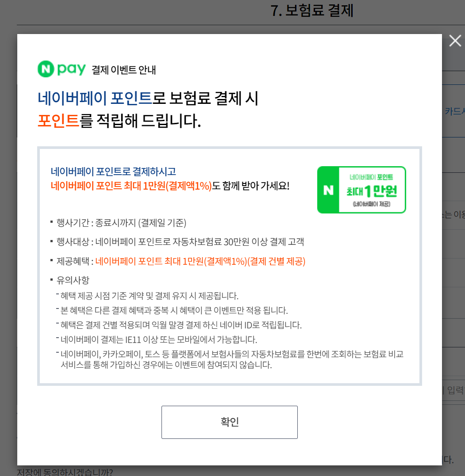
Task: Click the orange 포인트 headline word
Action: click(x=58, y=121)
